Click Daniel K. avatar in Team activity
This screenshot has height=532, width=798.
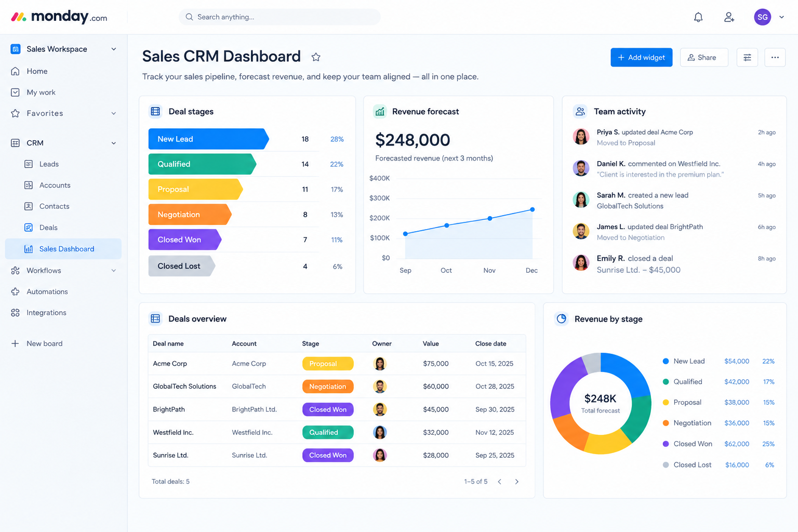point(581,168)
